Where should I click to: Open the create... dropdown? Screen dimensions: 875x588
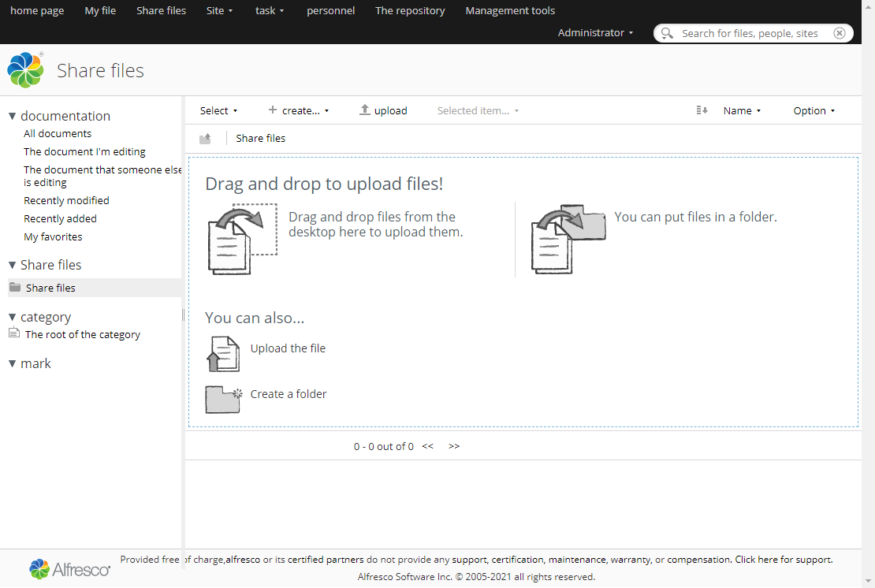pos(299,110)
